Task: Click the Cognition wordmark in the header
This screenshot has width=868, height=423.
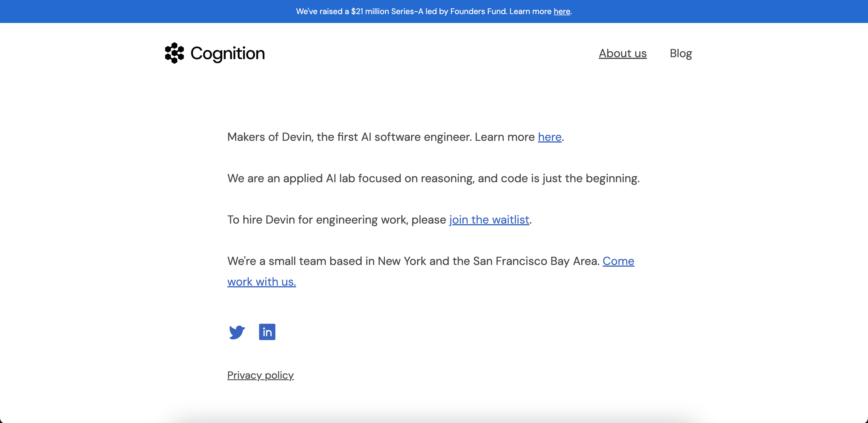Action: (227, 53)
